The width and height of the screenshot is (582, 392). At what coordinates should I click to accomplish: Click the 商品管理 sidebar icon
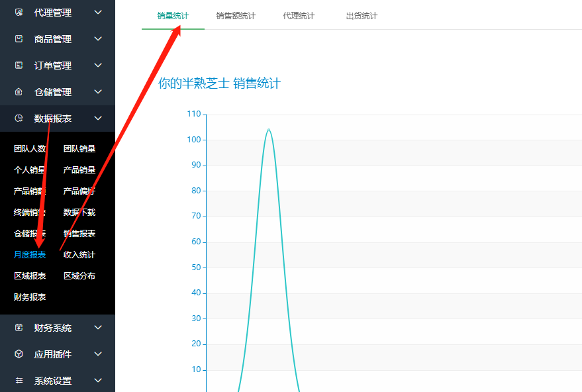(19, 39)
